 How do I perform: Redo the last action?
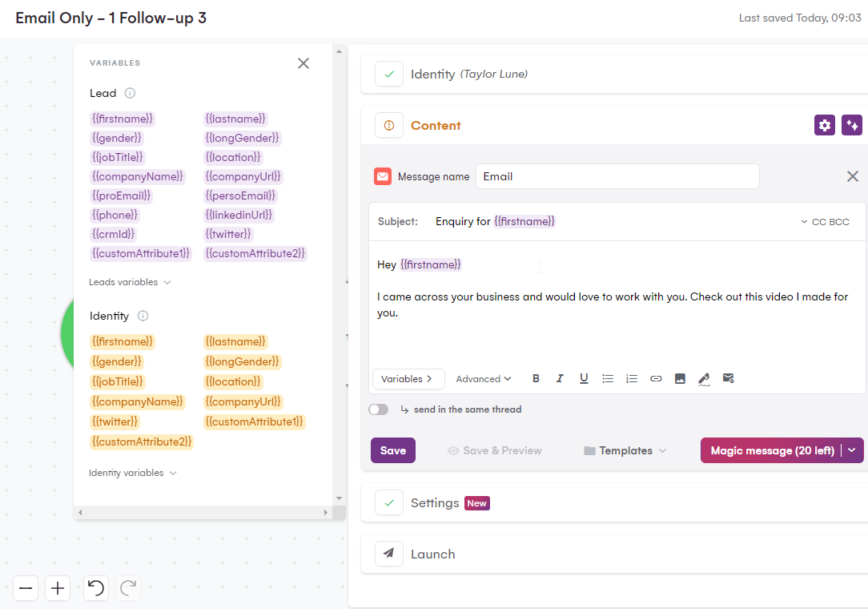tap(128, 588)
